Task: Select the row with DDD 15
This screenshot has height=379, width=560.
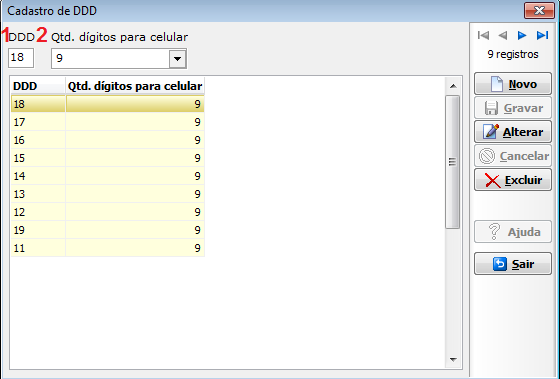Action: coord(108,158)
